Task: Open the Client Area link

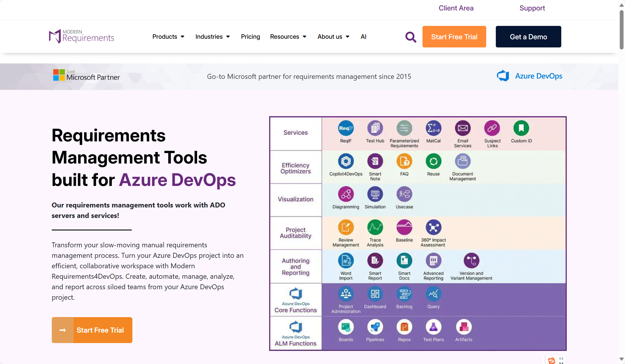Action: tap(456, 8)
